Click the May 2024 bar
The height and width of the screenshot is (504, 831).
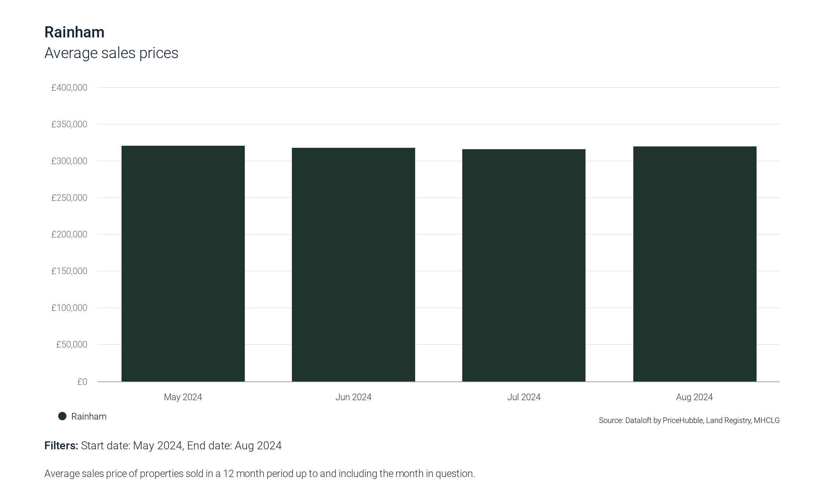[x=183, y=264]
